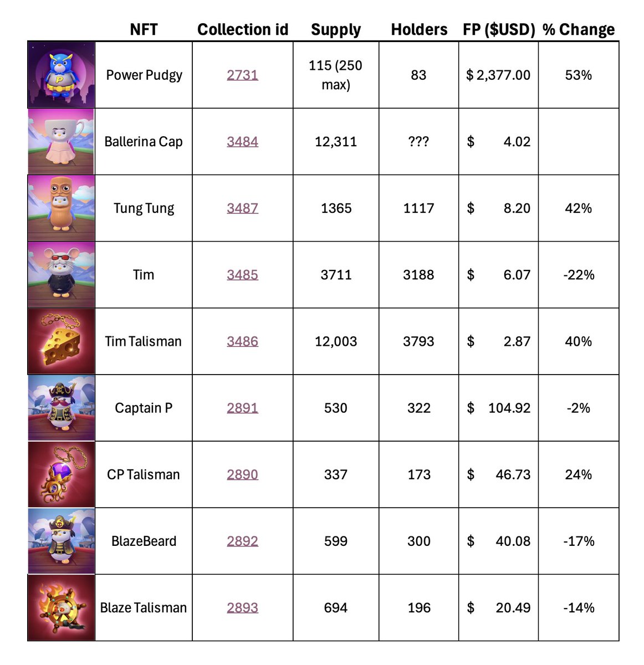Follow the 3487 collection link
The width and height of the screenshot is (644, 665).
242,208
